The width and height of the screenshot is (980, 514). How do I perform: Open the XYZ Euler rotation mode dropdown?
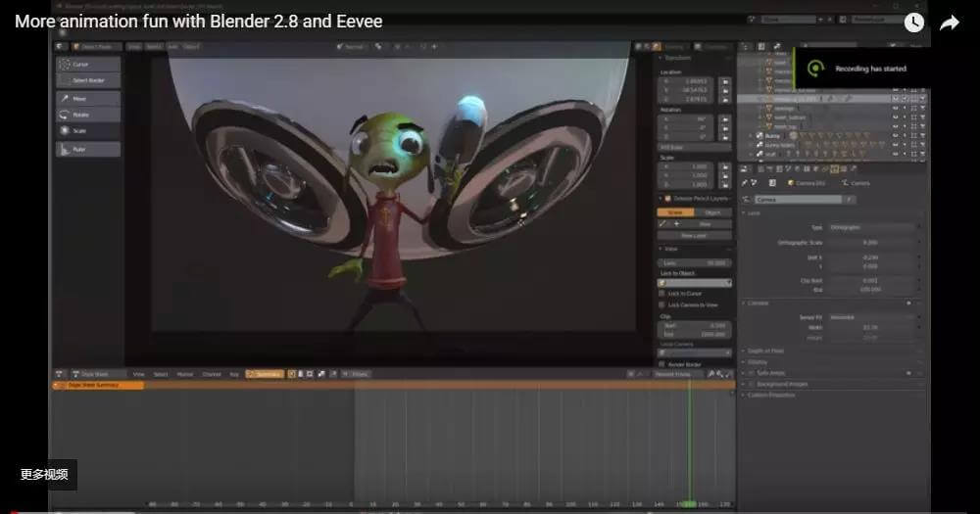695,148
